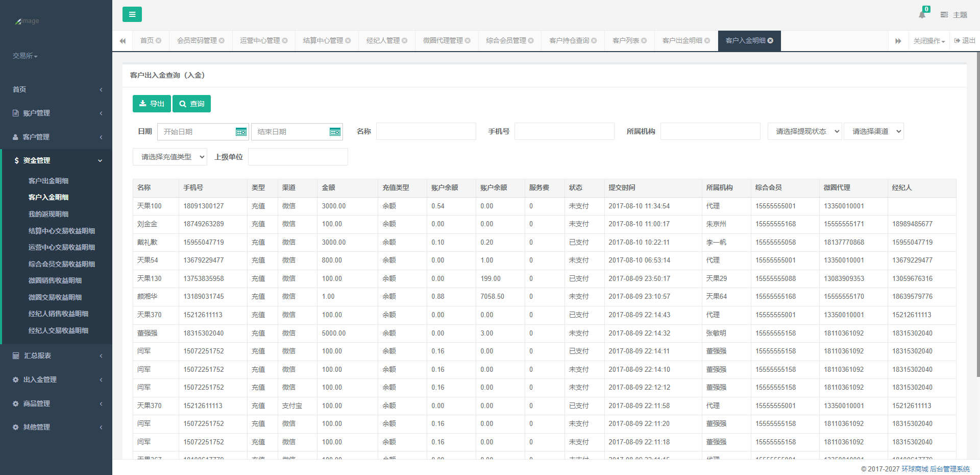Image resolution: width=980 pixels, height=475 pixels.
Task: Open the 请选择提现状态 dropdown
Action: (x=804, y=132)
